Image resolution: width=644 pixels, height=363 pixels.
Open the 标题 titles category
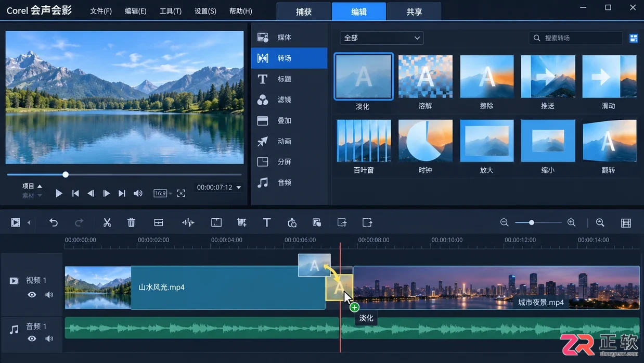[289, 79]
